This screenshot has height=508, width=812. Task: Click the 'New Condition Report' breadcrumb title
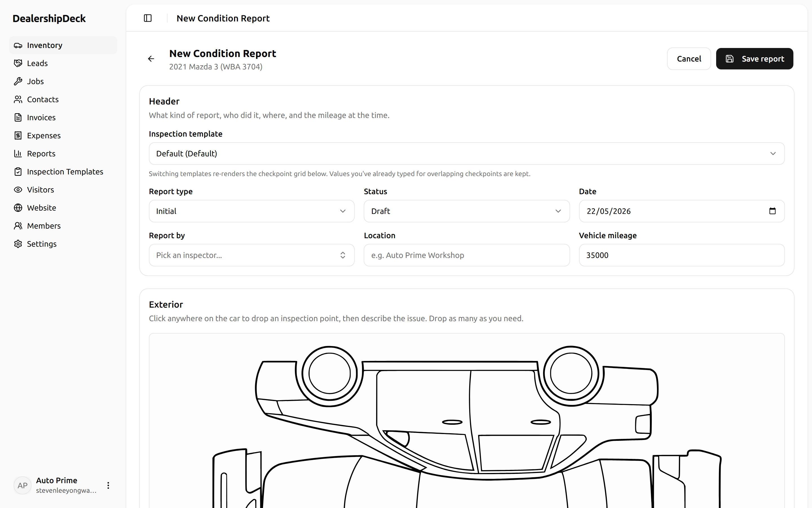click(223, 18)
